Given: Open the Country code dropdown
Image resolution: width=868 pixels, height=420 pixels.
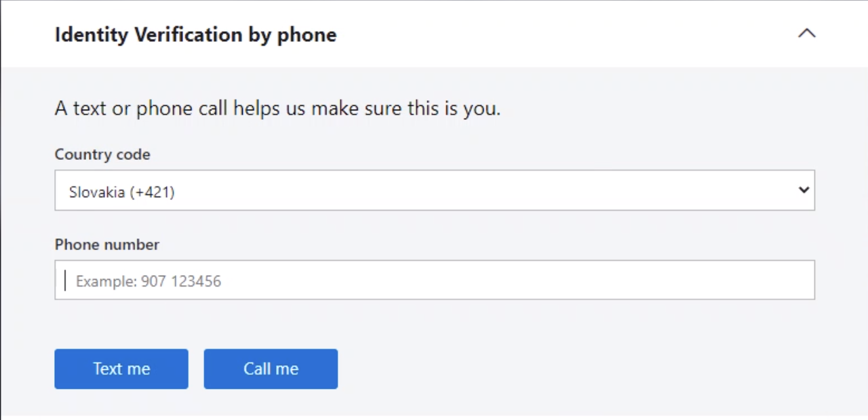Looking at the screenshot, I should point(434,190).
